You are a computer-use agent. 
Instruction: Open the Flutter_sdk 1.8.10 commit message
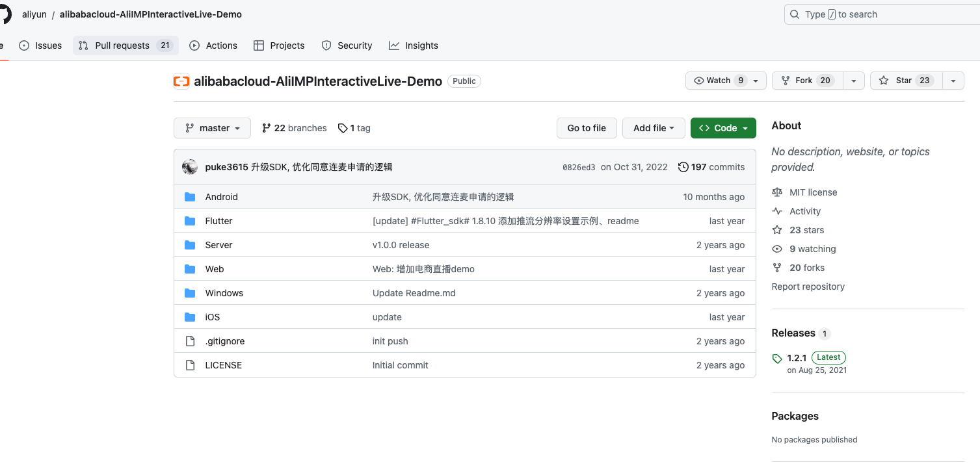click(506, 221)
